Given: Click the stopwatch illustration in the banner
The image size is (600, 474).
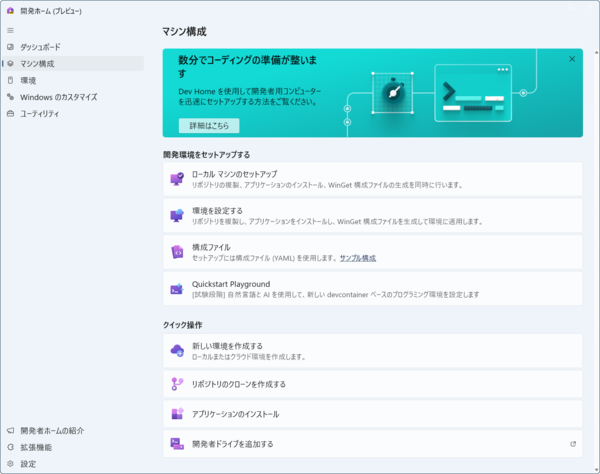Looking at the screenshot, I should point(393,93).
